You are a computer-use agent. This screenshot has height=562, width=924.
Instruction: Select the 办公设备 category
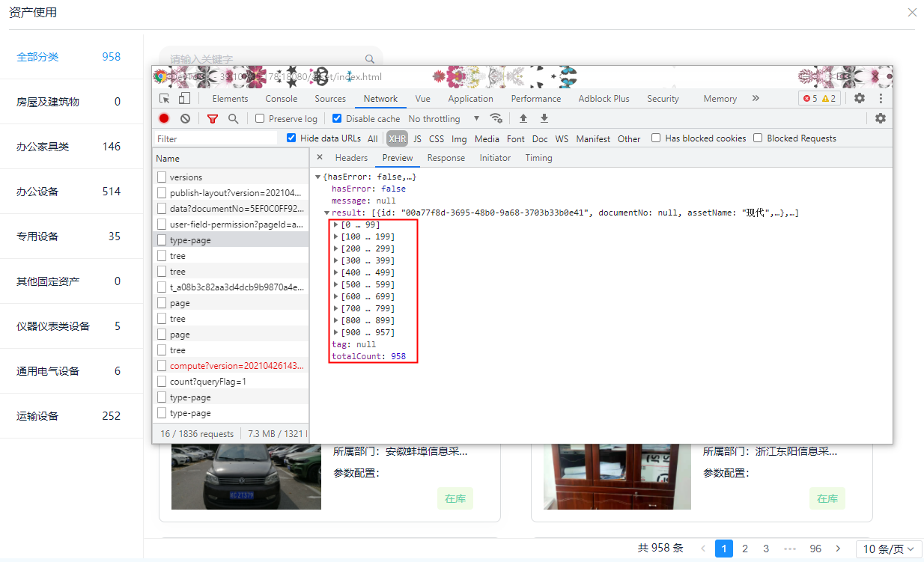point(71,191)
